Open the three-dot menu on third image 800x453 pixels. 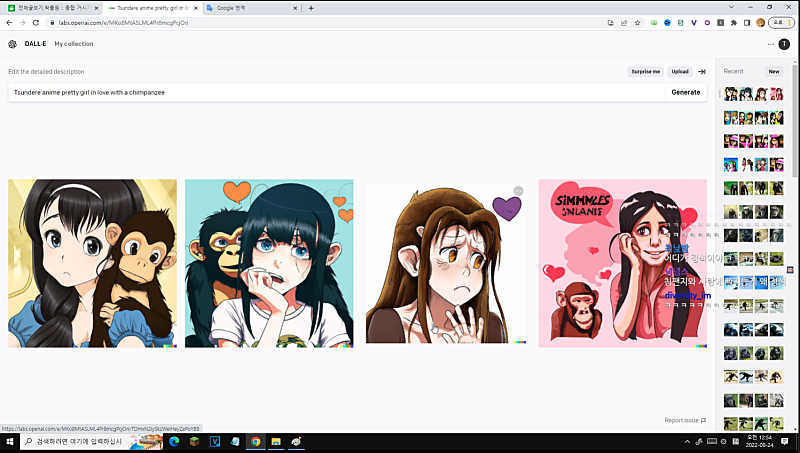pyautogui.click(x=518, y=191)
